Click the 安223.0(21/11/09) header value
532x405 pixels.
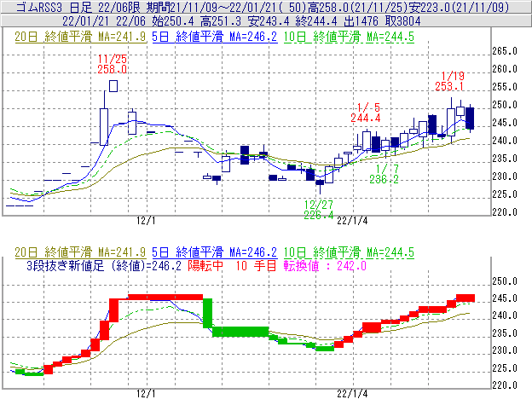460,7
